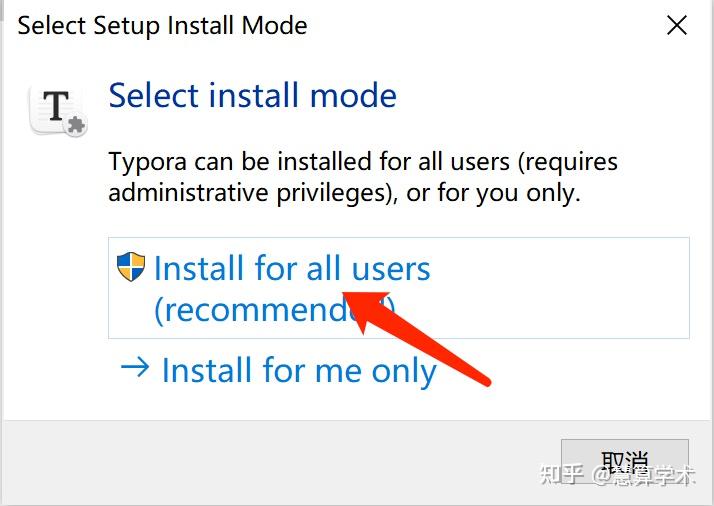Click the Typora setup icon
The height and width of the screenshot is (506, 714).
tap(57, 108)
